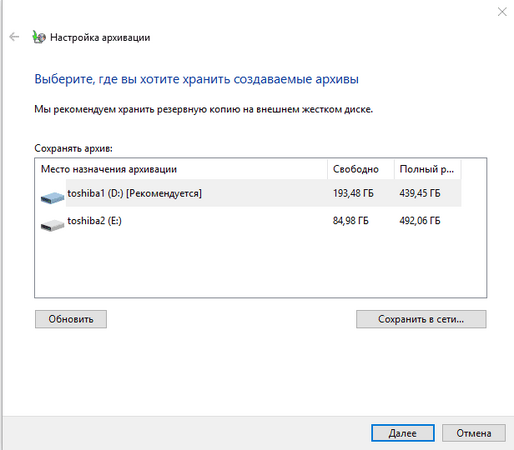Click the 439,45 ГБ total size value
The height and width of the screenshot is (450, 514).
(x=420, y=193)
